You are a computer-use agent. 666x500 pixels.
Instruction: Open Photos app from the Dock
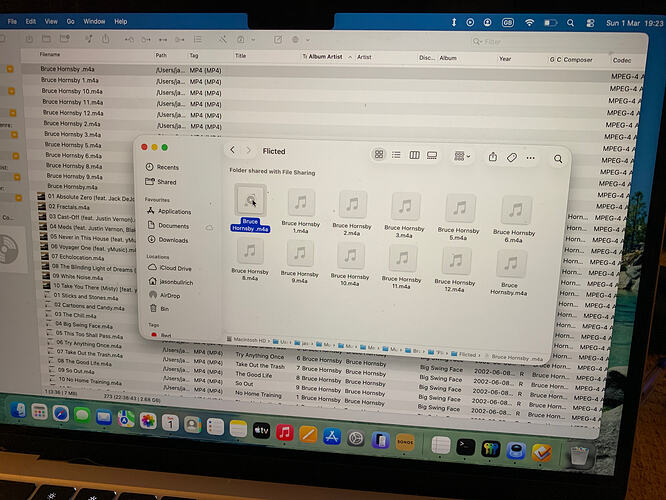[148, 421]
